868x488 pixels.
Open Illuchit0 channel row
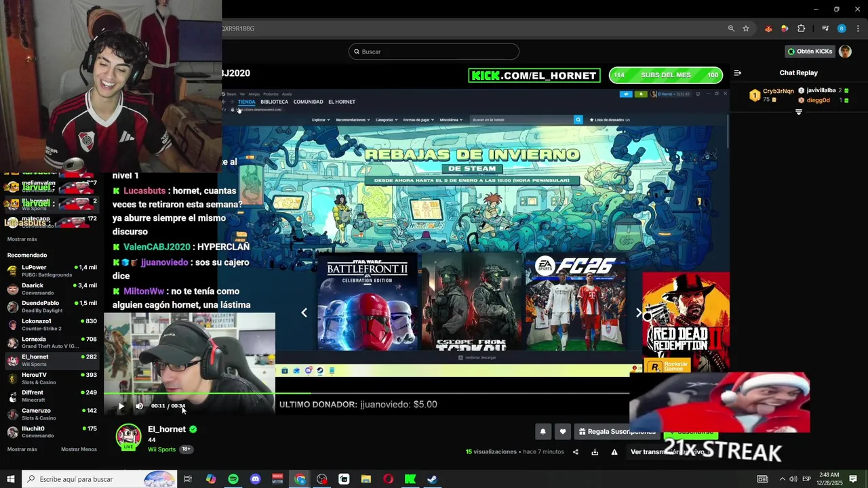pyautogui.click(x=52, y=432)
